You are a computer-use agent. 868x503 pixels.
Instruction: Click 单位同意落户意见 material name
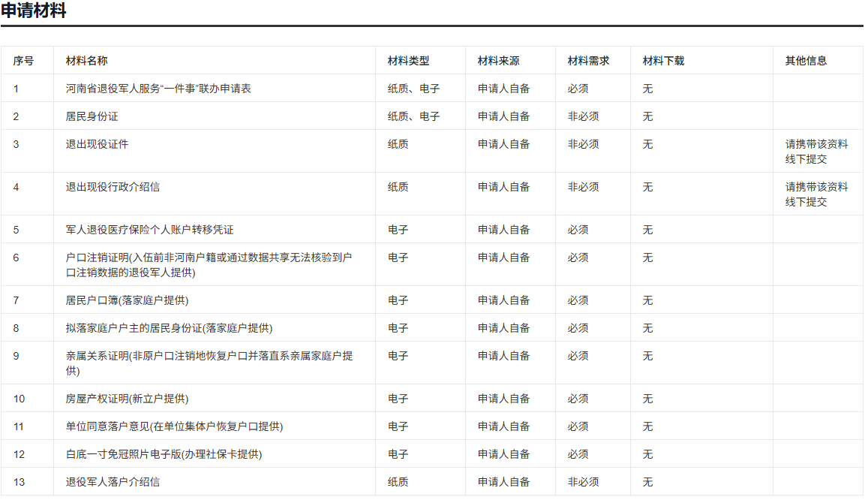point(174,426)
